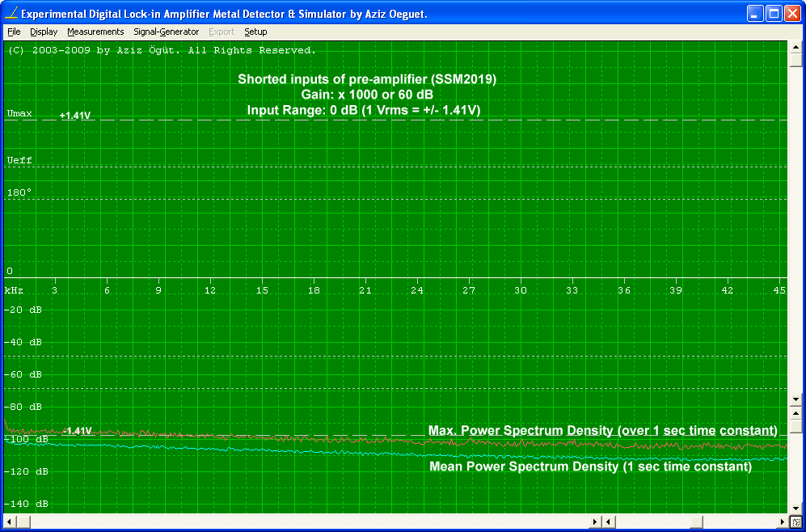Click the 'Max. Power Spectrum Density' caption
806x532 pixels.
click(x=603, y=430)
